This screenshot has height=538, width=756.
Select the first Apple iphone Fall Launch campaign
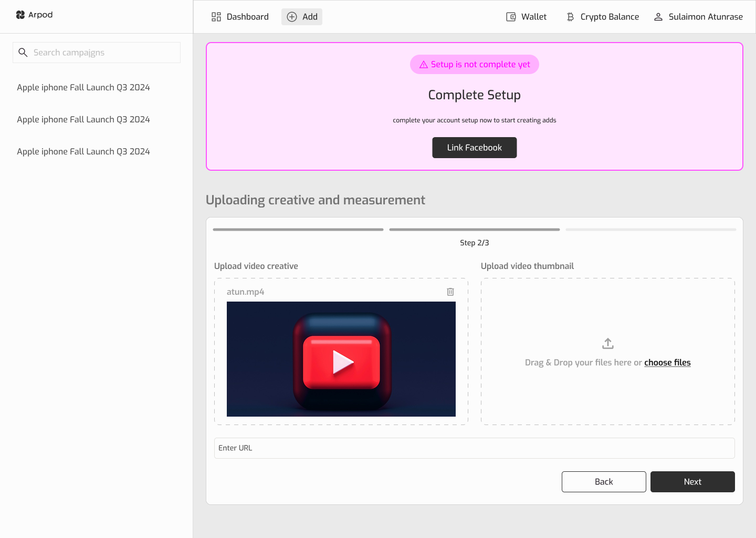(x=83, y=88)
